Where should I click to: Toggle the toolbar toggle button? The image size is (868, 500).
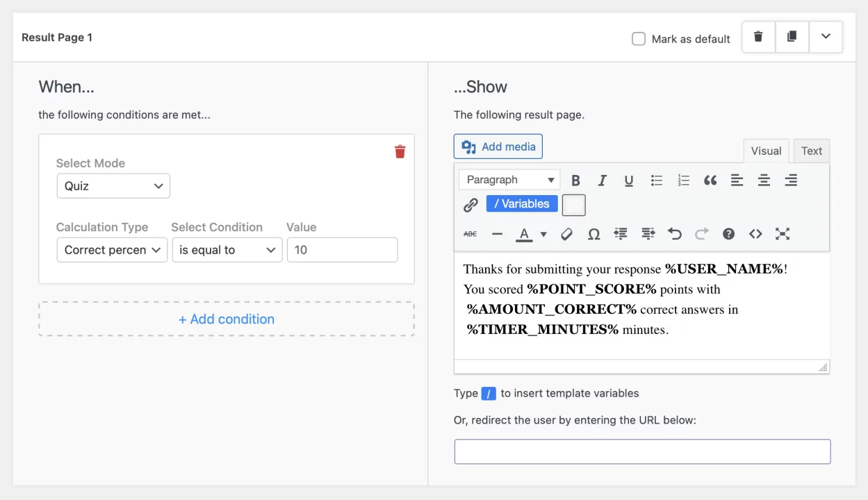tap(573, 205)
